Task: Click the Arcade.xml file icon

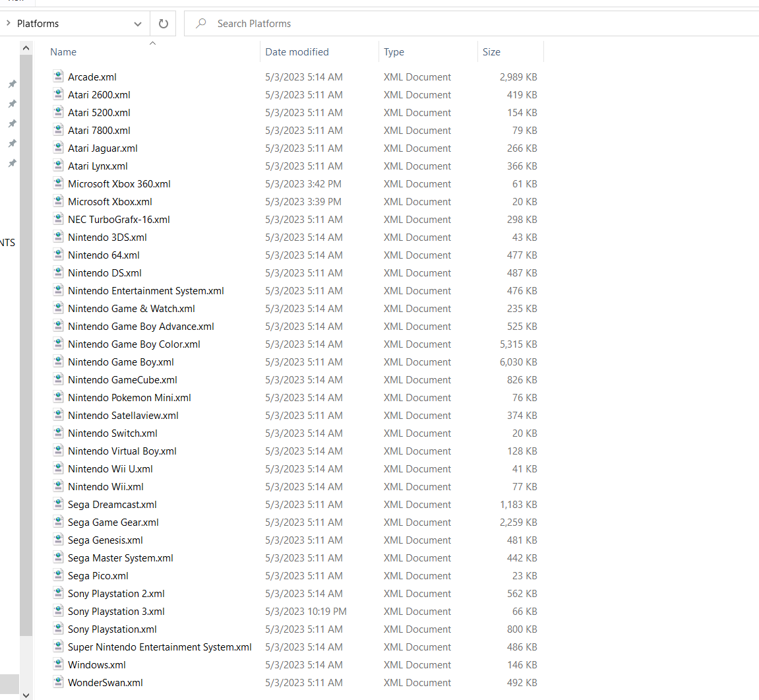Action: pyautogui.click(x=58, y=77)
